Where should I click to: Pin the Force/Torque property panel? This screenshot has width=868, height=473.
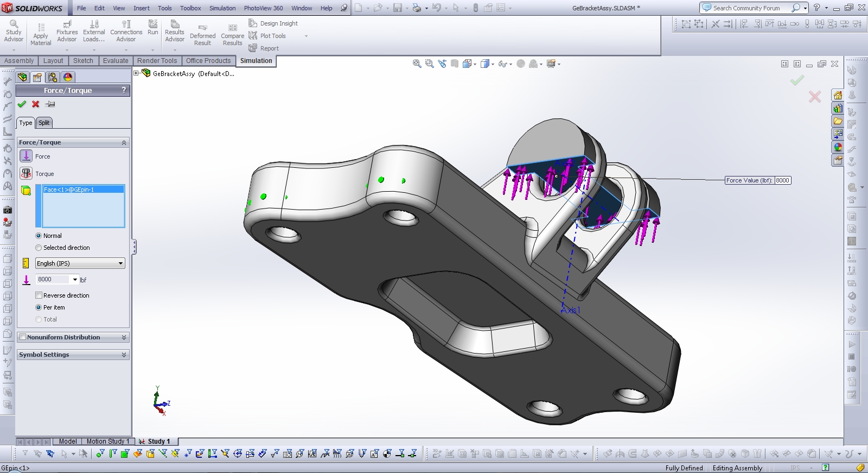click(x=50, y=104)
